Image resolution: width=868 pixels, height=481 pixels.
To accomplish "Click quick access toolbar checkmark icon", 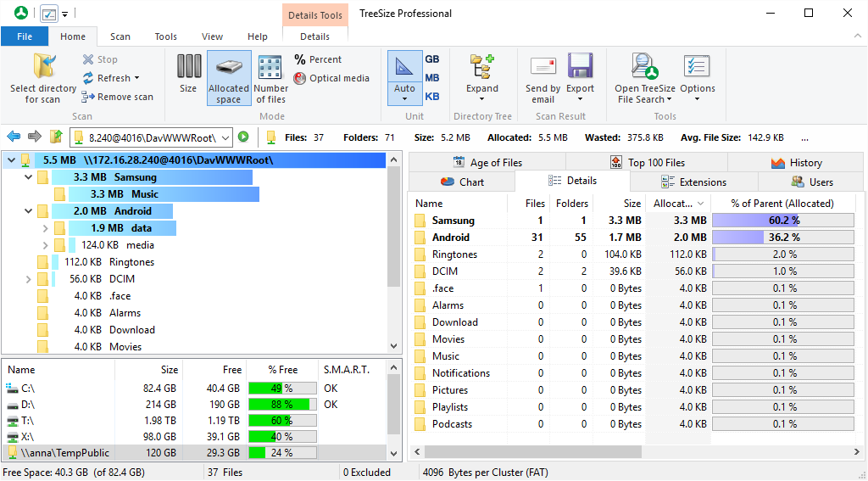I will (48, 14).
